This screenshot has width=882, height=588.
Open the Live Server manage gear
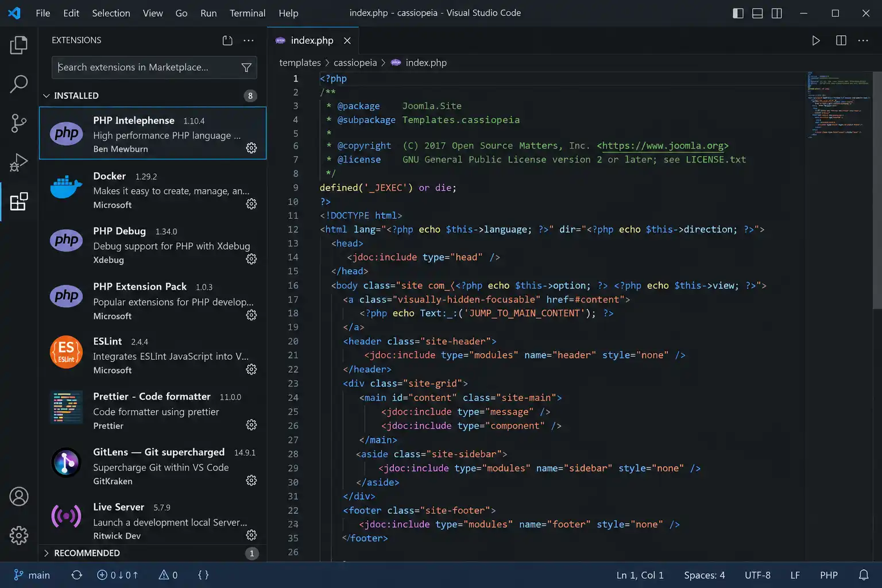(x=252, y=535)
